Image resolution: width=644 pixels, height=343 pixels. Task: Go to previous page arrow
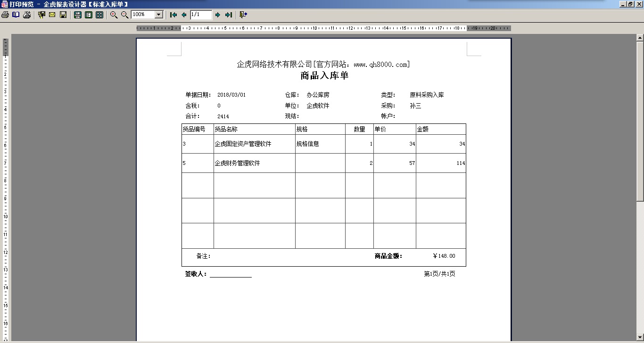pyautogui.click(x=184, y=15)
